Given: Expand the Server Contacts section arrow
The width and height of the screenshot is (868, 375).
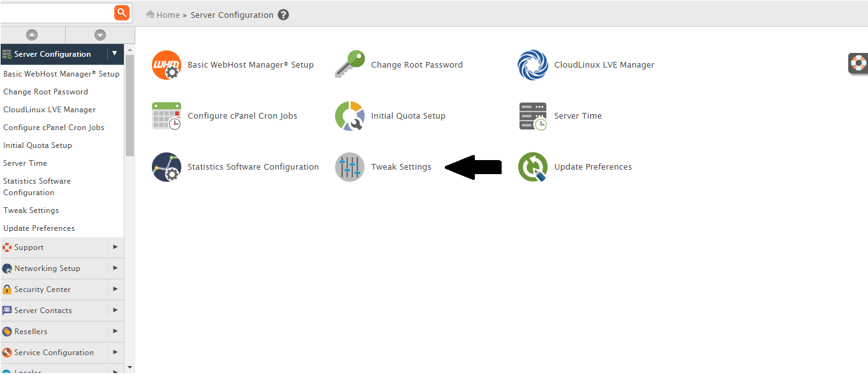Looking at the screenshot, I should click(x=116, y=311).
